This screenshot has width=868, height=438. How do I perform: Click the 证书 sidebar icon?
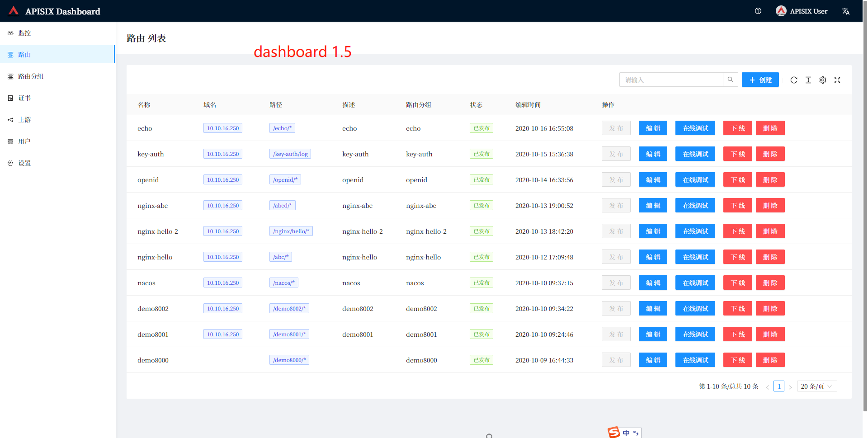pos(10,98)
